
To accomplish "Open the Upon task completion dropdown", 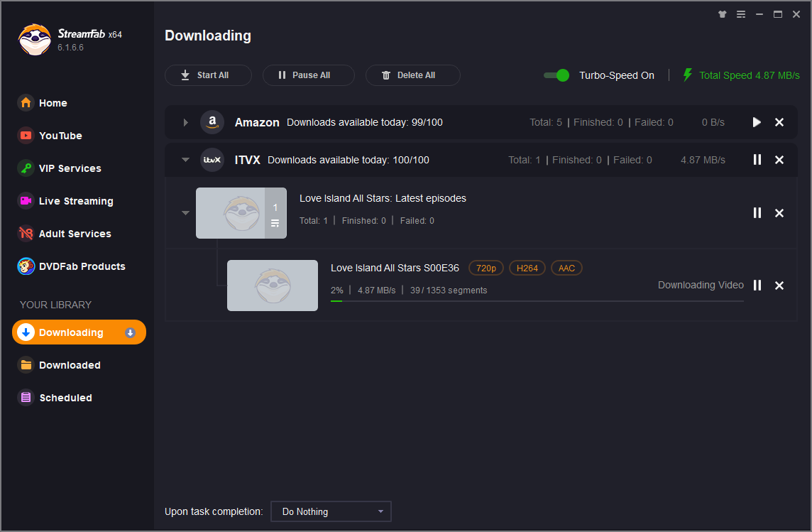I will 331,511.
